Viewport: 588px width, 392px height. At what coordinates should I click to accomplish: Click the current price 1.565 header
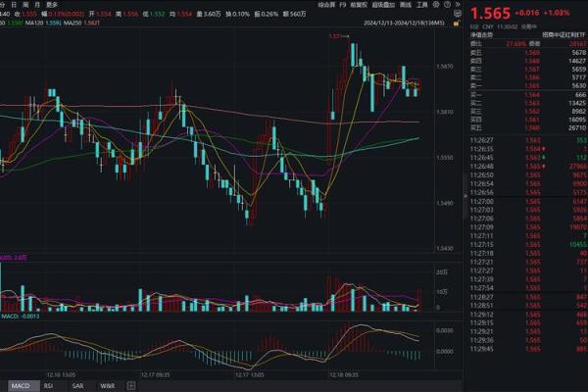point(490,14)
